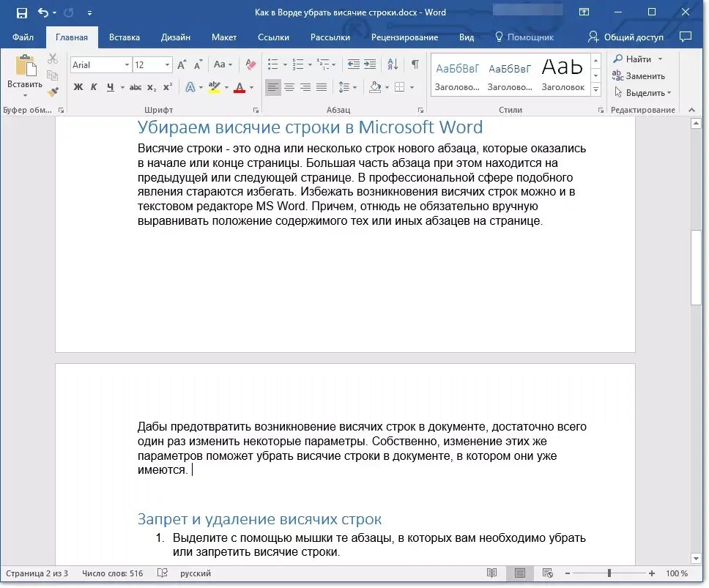Switch to the Ссылки tab

tap(273, 37)
